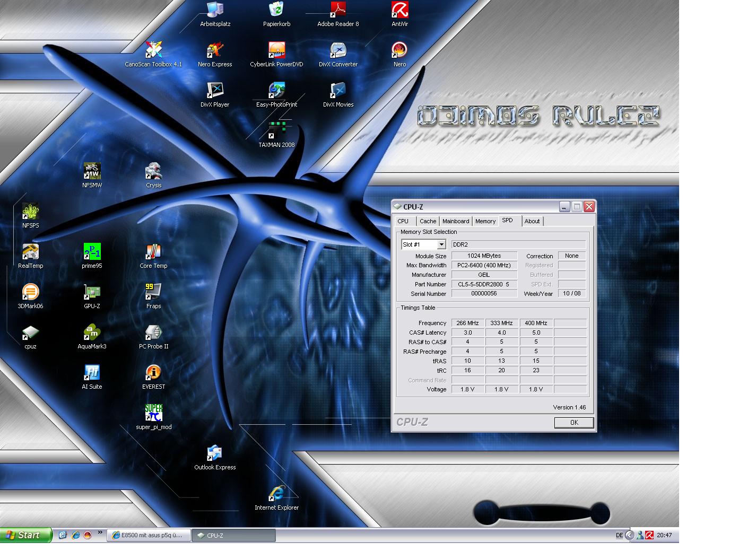747x560 pixels.
Task: Open the Mainboard tab in CPU-Z
Action: point(456,221)
